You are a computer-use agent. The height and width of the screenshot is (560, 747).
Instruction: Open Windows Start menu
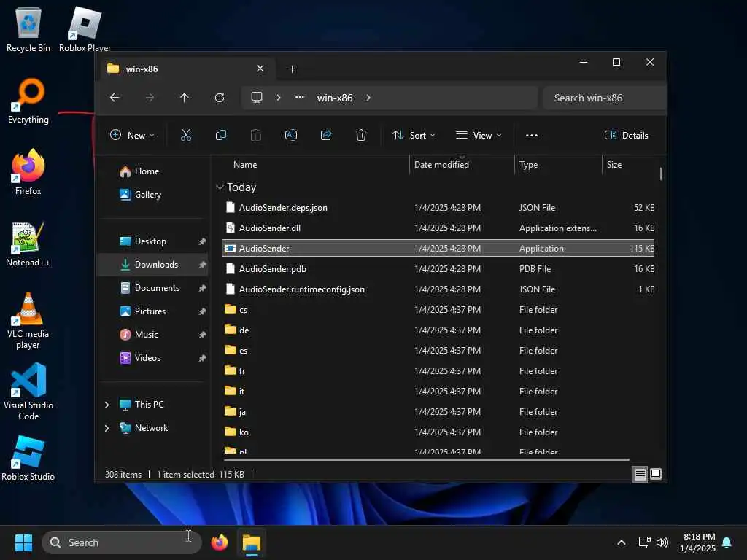(x=23, y=542)
